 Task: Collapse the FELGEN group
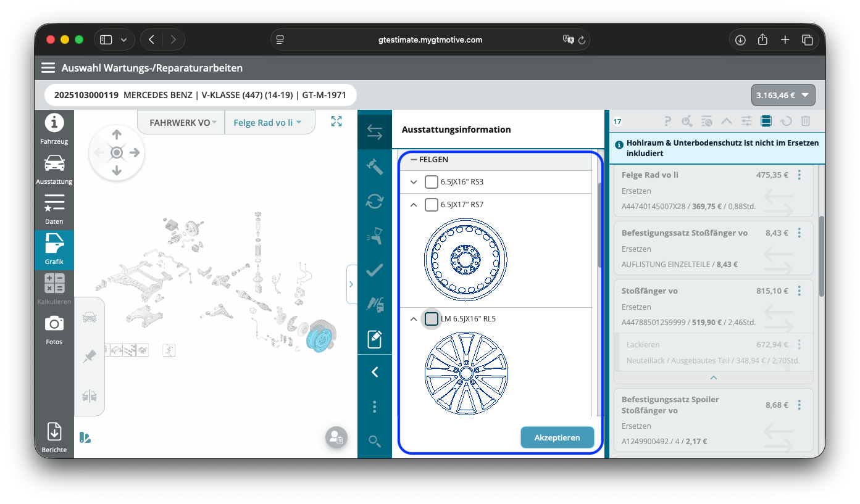[414, 160]
